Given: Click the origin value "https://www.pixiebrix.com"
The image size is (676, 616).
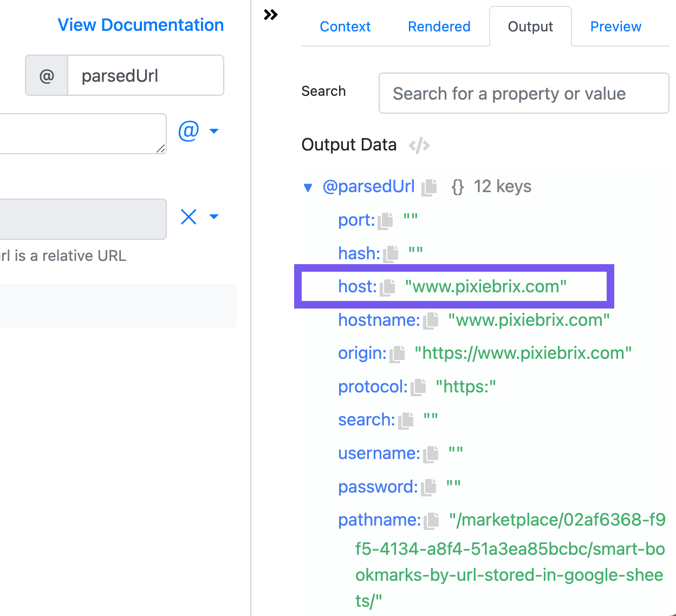Looking at the screenshot, I should [523, 353].
